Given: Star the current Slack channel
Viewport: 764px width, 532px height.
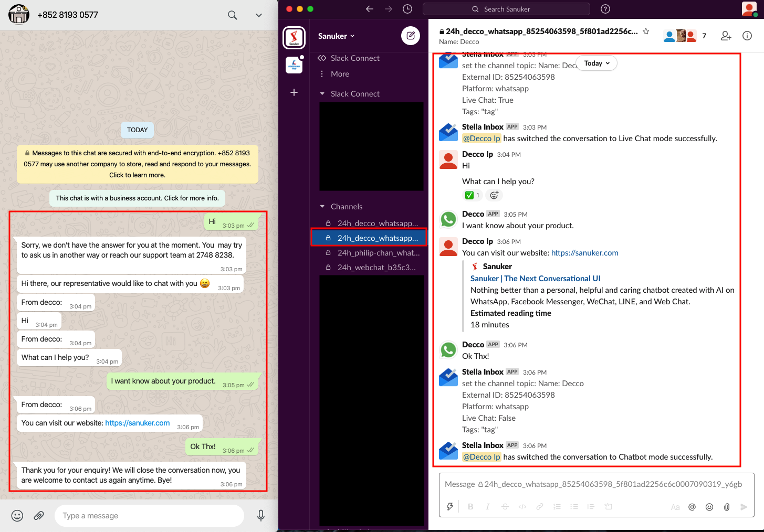Looking at the screenshot, I should [646, 31].
